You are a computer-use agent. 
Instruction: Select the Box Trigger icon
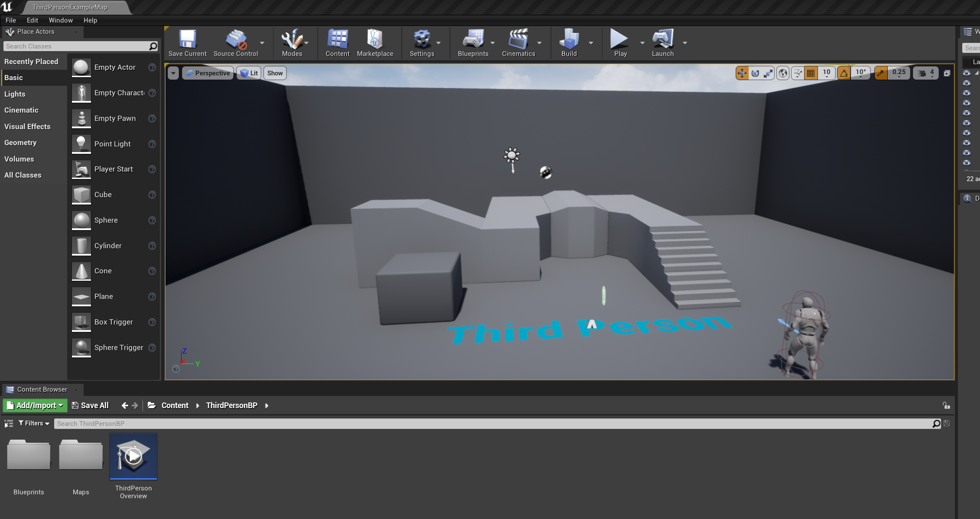(81, 322)
